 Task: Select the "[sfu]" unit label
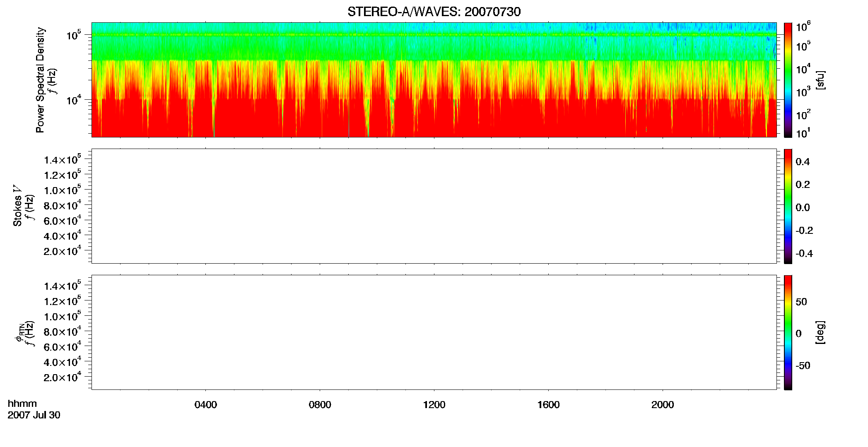point(820,80)
